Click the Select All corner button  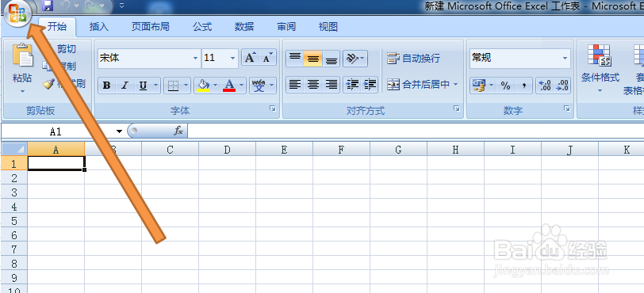(14, 149)
